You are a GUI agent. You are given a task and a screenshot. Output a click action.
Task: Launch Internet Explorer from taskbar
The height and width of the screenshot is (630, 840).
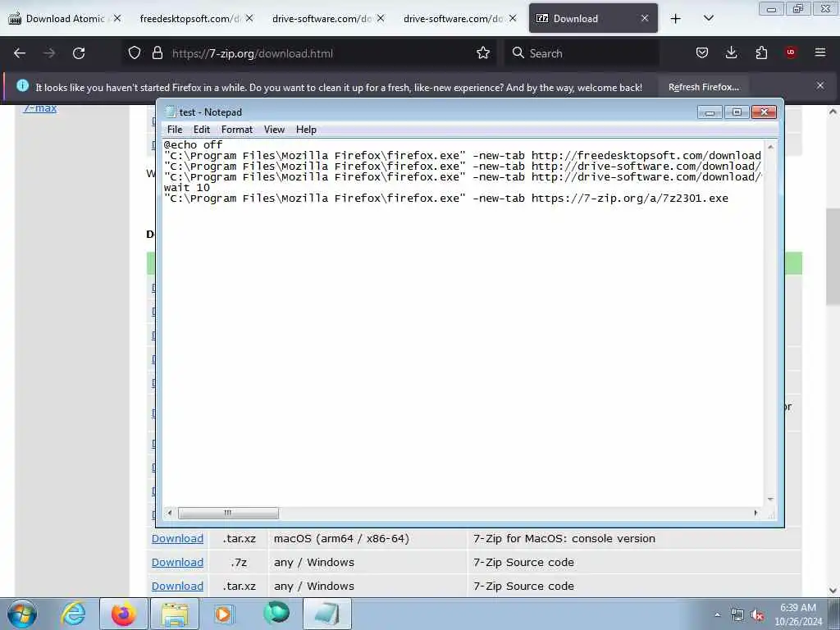73,614
